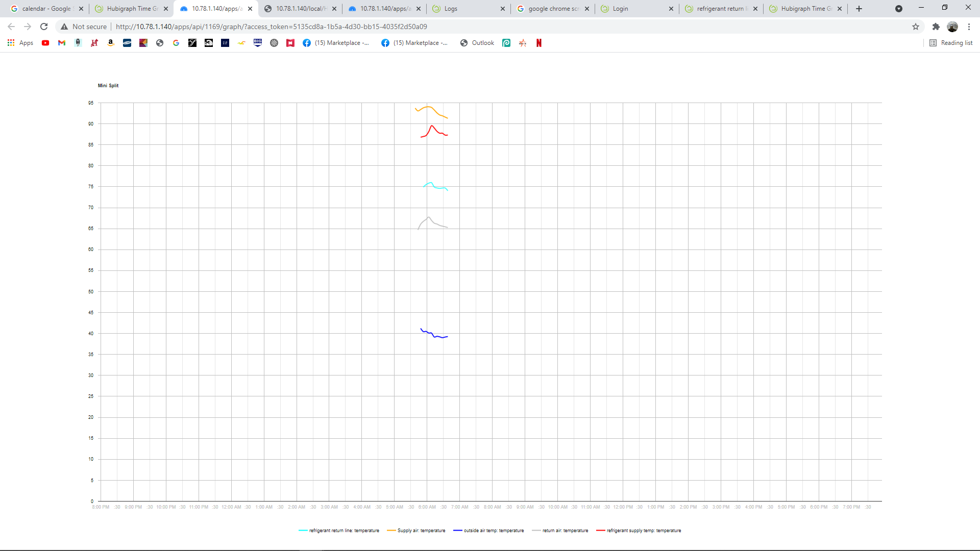The height and width of the screenshot is (551, 980).
Task: Switch to the calendar - Google tab
Action: pos(46,9)
